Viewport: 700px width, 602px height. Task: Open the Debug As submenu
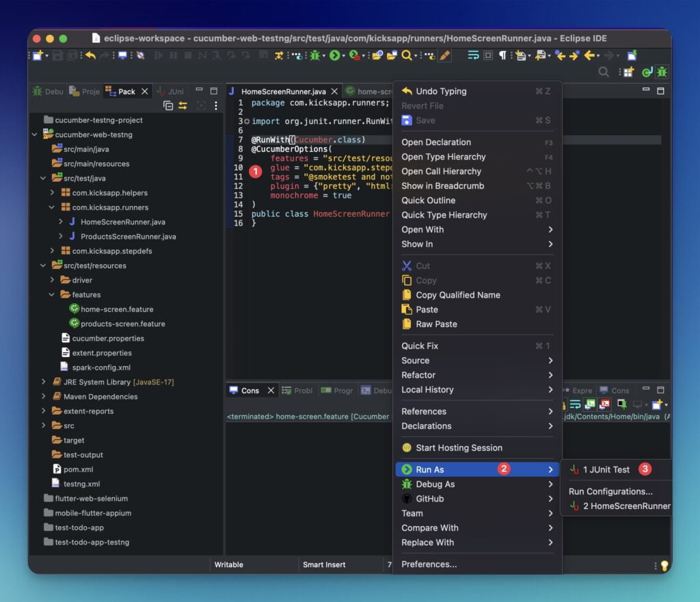click(476, 484)
